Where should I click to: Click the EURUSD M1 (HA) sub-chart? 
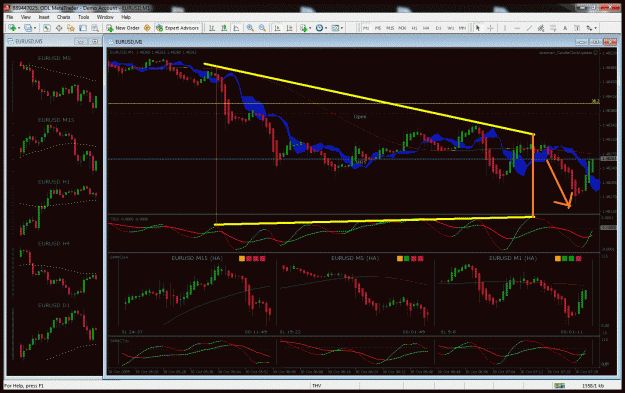[514, 295]
